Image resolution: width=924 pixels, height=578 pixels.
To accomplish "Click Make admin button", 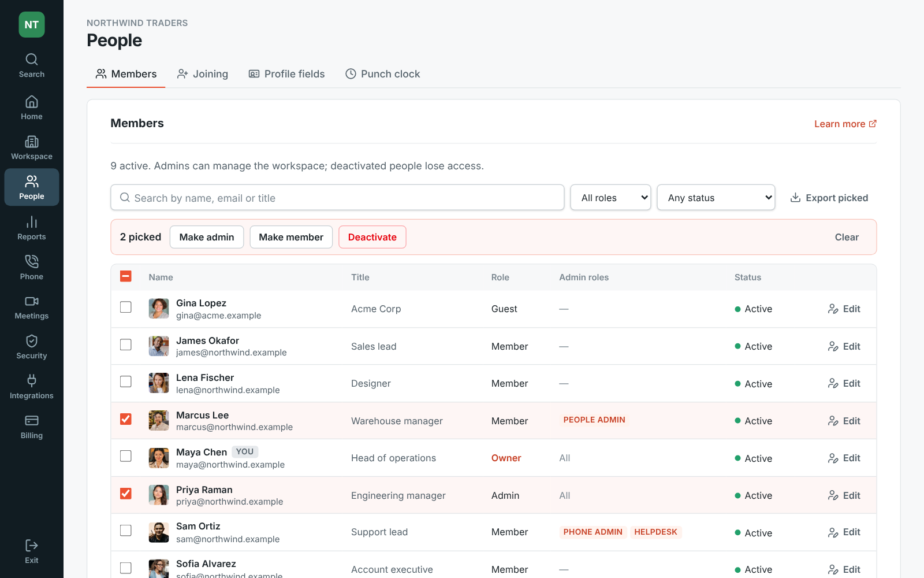I will (207, 237).
